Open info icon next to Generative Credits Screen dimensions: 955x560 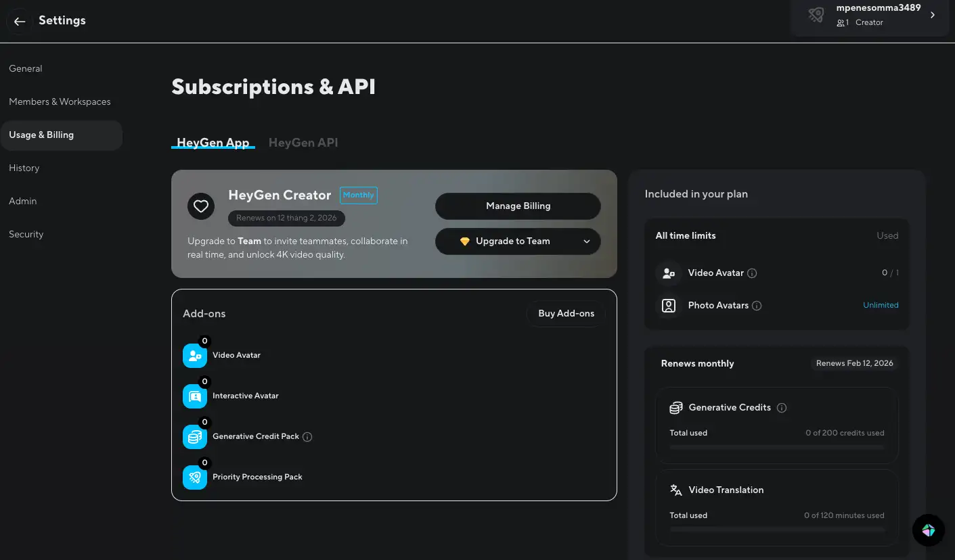[x=782, y=408]
